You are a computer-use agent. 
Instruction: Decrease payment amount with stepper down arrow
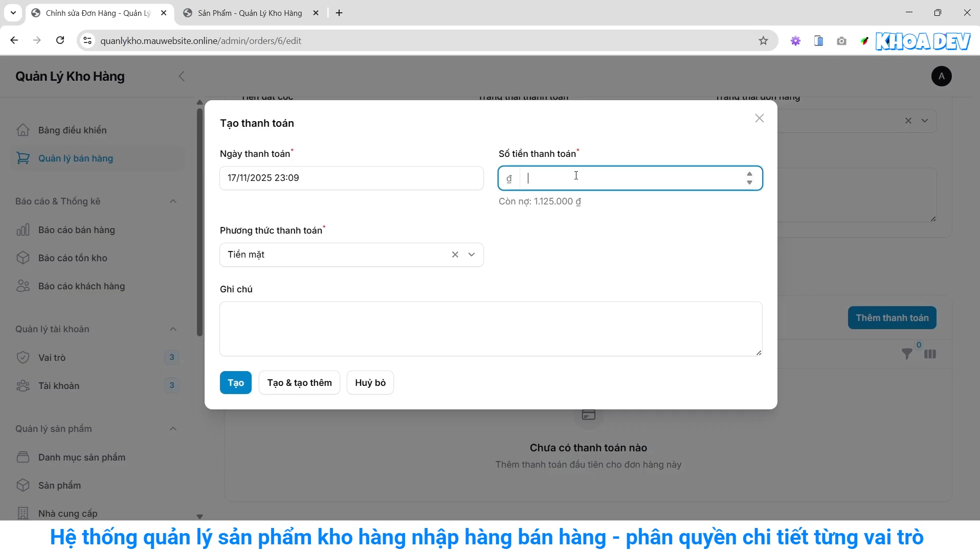tap(749, 182)
